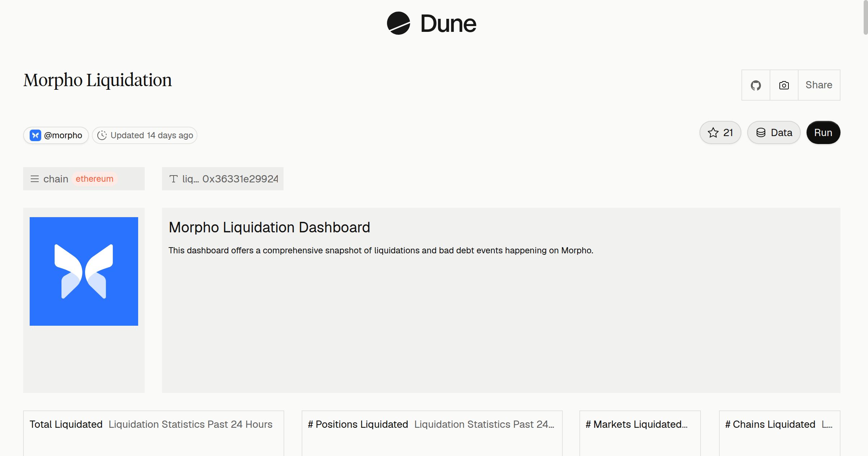Click the Morpho Liquidation page title
Image resolution: width=868 pixels, height=456 pixels.
coord(98,80)
